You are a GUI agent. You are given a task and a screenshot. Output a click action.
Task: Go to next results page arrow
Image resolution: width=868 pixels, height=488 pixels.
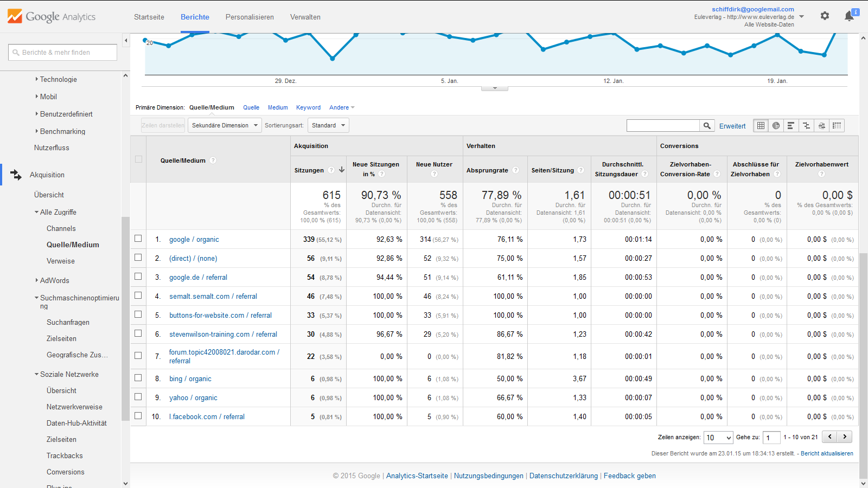pyautogui.click(x=845, y=436)
